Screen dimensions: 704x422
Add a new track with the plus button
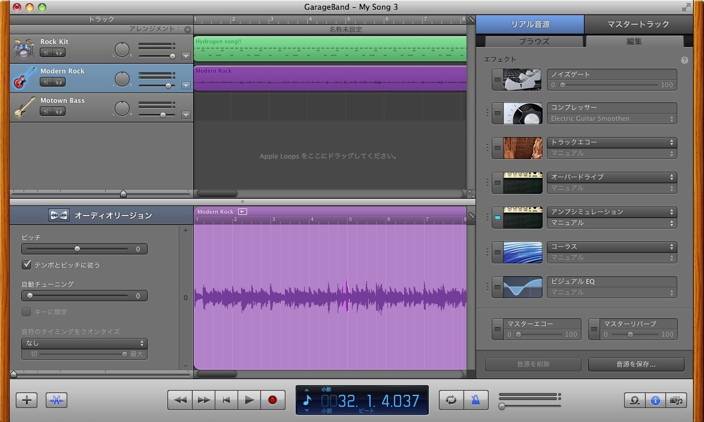[26, 400]
